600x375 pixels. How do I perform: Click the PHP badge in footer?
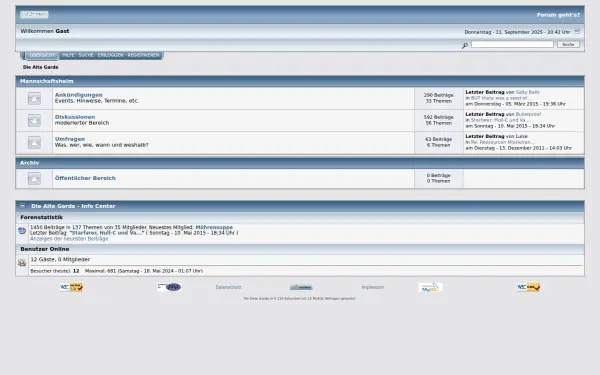[x=169, y=287]
